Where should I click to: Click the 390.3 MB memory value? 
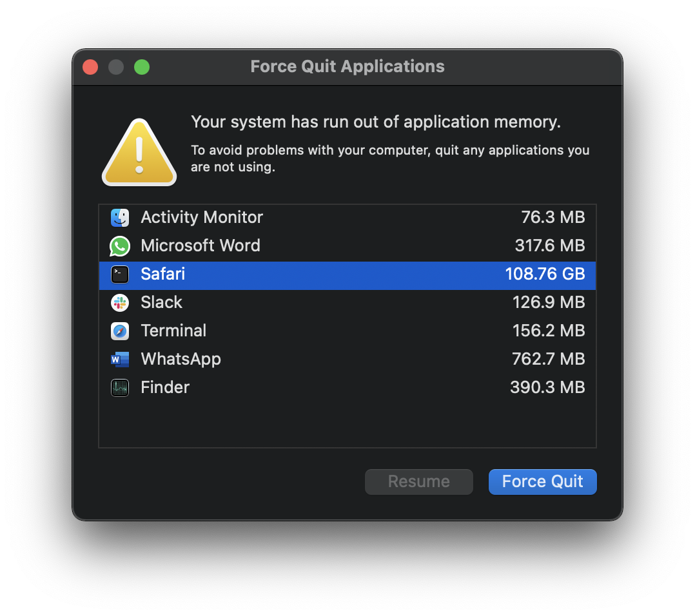click(x=547, y=387)
